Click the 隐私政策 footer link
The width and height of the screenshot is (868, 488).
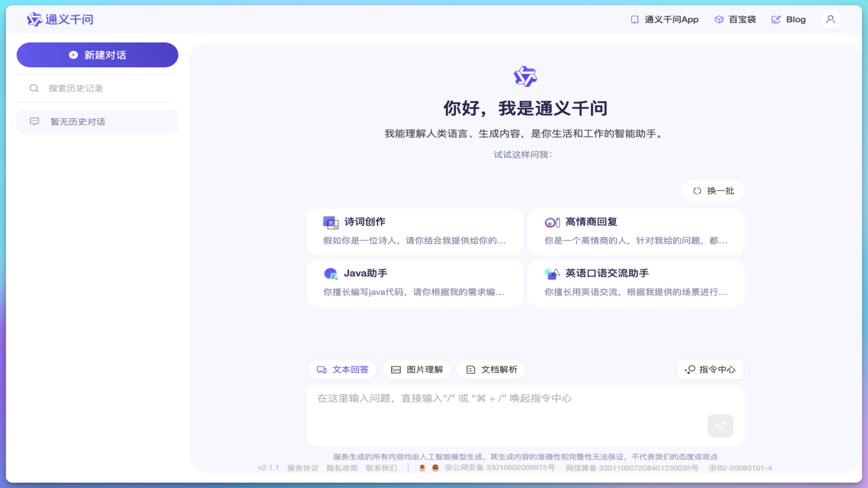click(x=342, y=467)
